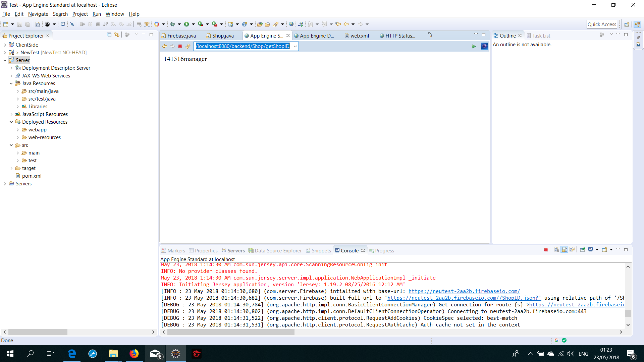Click the Go button in the internal browser
This screenshot has height=362, width=644.
[x=474, y=46]
